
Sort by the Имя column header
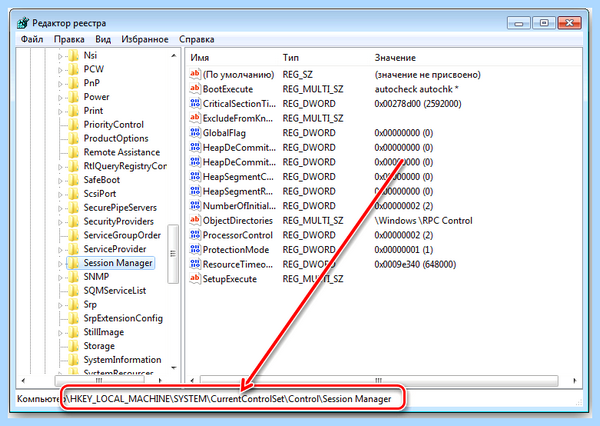(x=200, y=58)
